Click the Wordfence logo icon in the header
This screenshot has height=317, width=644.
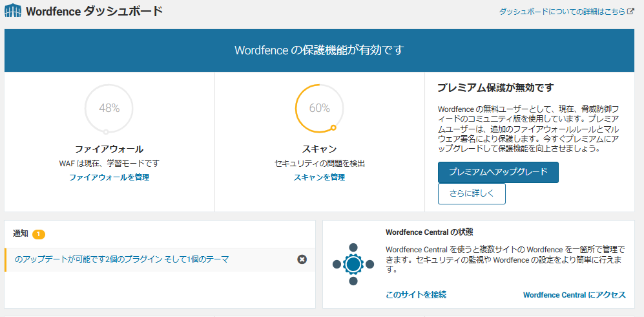(13, 11)
